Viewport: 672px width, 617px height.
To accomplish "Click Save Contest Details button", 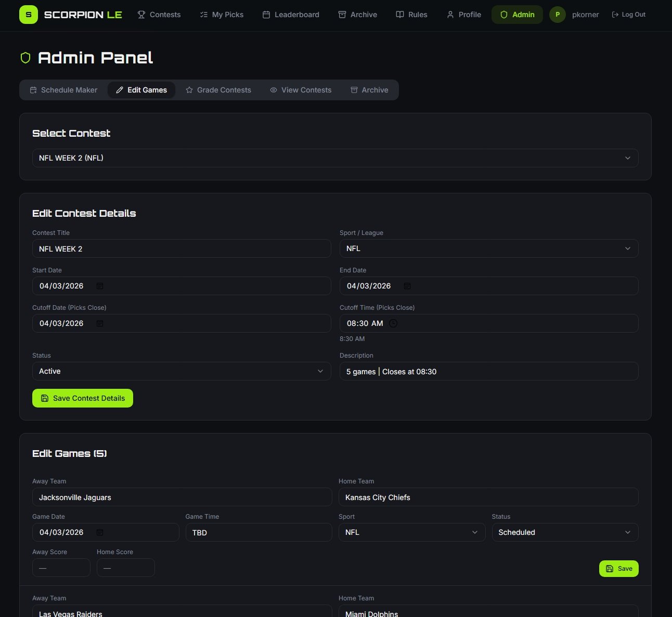I will [x=83, y=398].
